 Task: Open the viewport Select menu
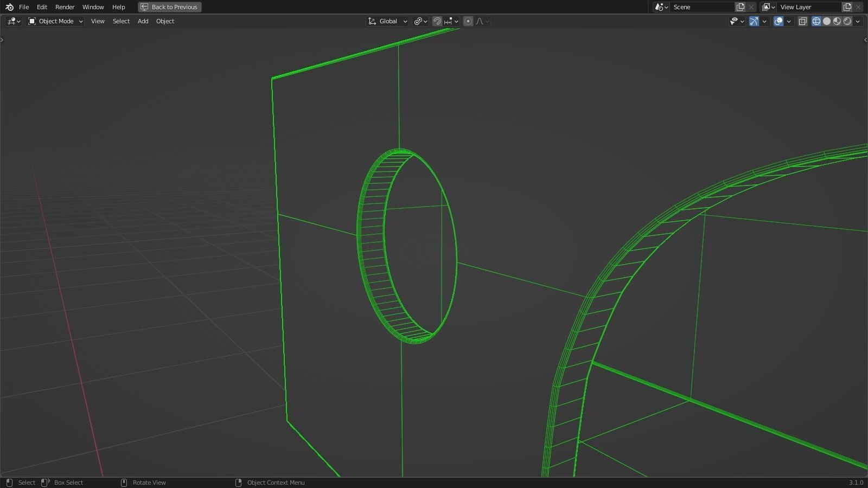121,21
